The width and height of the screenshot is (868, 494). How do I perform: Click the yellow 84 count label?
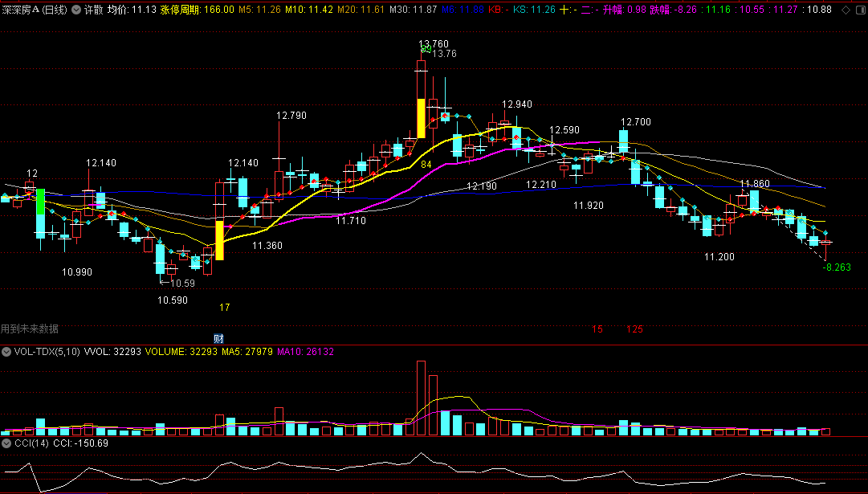pos(426,165)
